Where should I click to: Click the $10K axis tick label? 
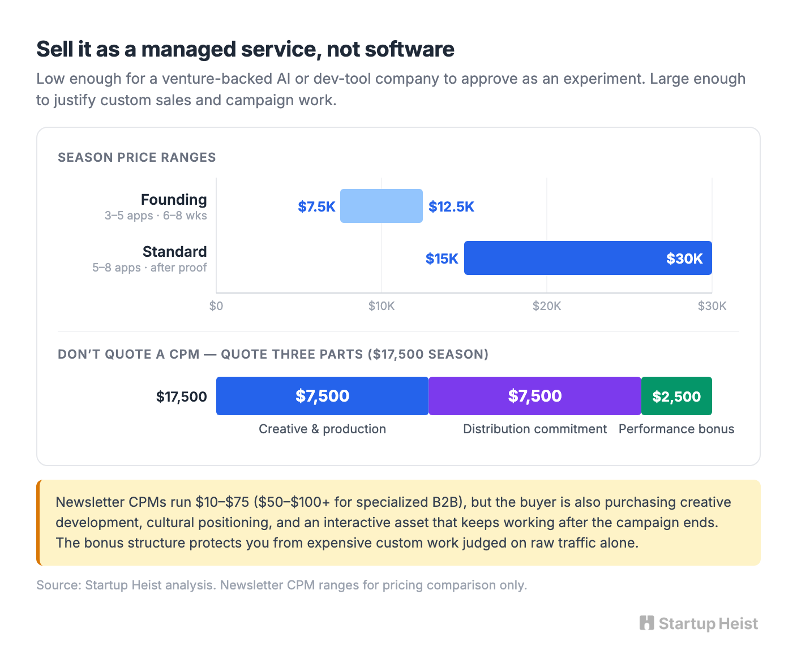(x=382, y=306)
